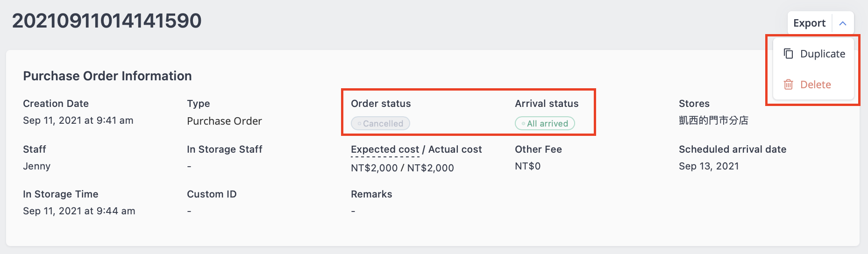
Task: Click the Duplicate copy icon
Action: click(x=788, y=54)
